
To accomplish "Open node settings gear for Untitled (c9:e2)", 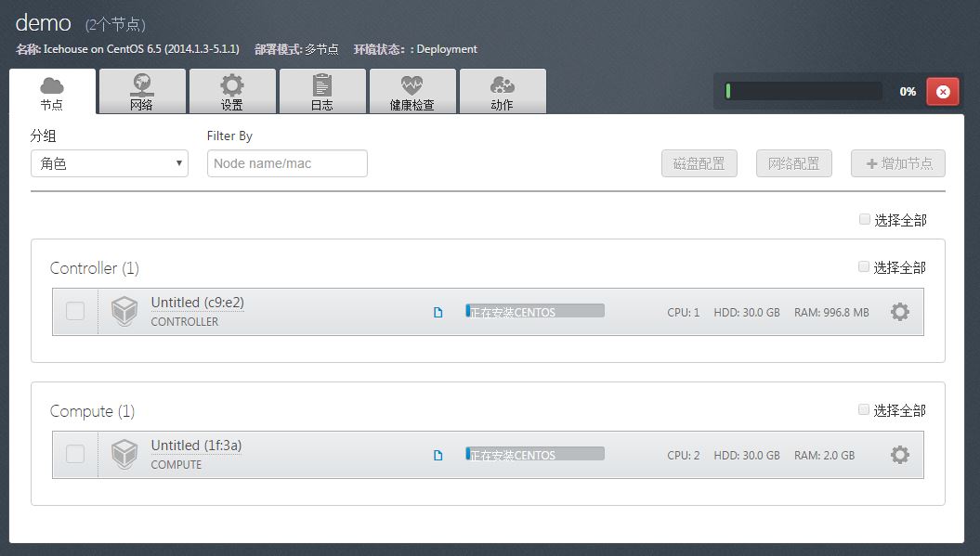I will pyautogui.click(x=899, y=312).
